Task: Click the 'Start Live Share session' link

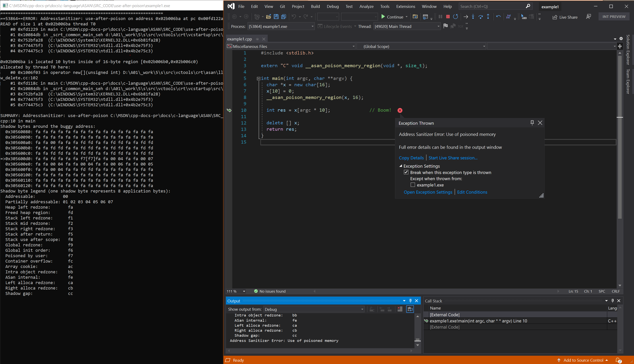Action: (x=453, y=157)
